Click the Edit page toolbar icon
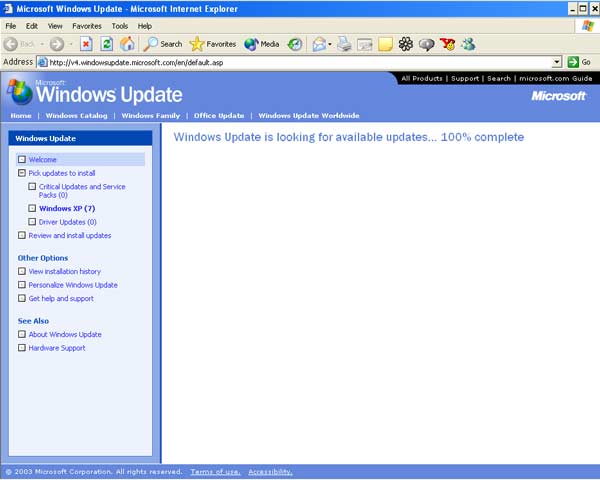Screen dimensions: 600x480 click(x=365, y=45)
